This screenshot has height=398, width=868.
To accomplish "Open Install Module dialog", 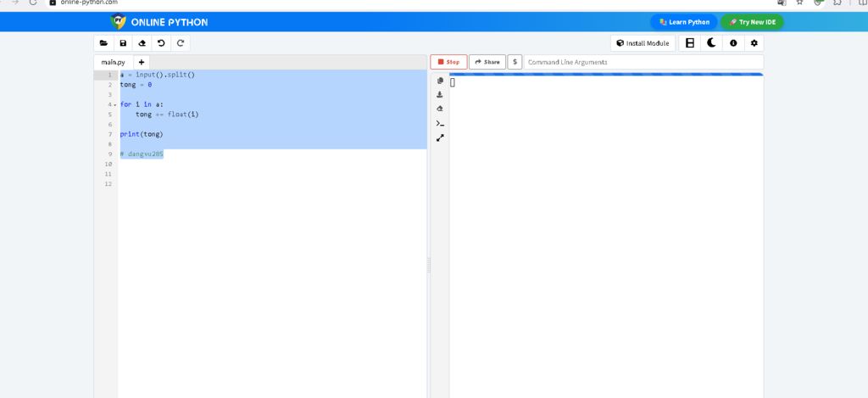I will (x=643, y=43).
